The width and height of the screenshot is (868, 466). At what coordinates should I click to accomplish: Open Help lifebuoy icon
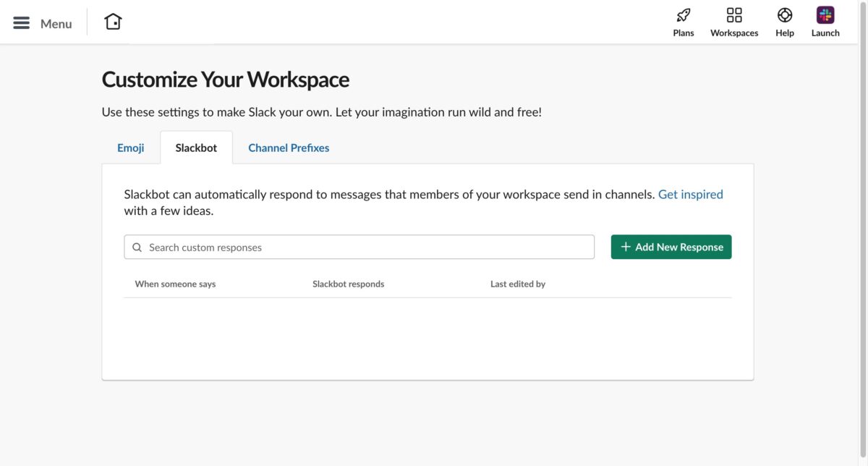[x=785, y=15]
